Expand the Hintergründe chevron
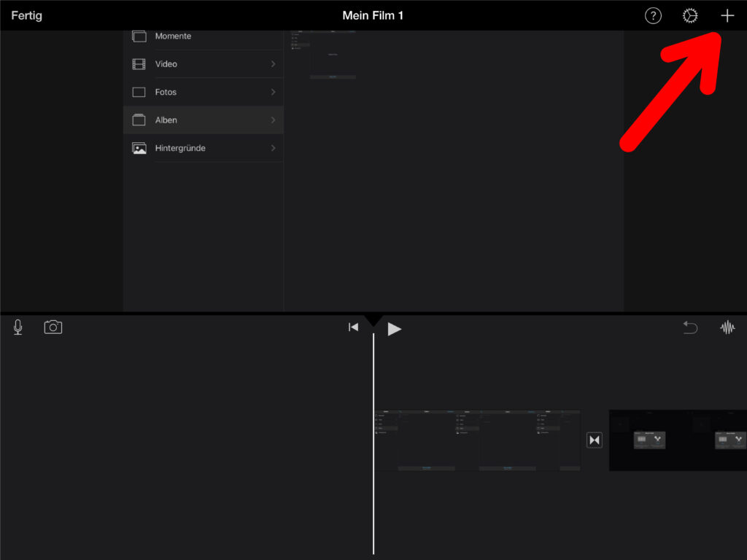This screenshot has width=747, height=560. coord(273,148)
